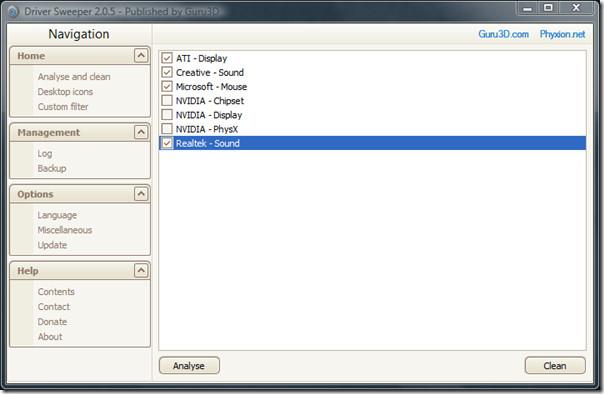Image resolution: width=604 pixels, height=394 pixels.
Task: Open Desktop icons page
Action: pos(65,92)
